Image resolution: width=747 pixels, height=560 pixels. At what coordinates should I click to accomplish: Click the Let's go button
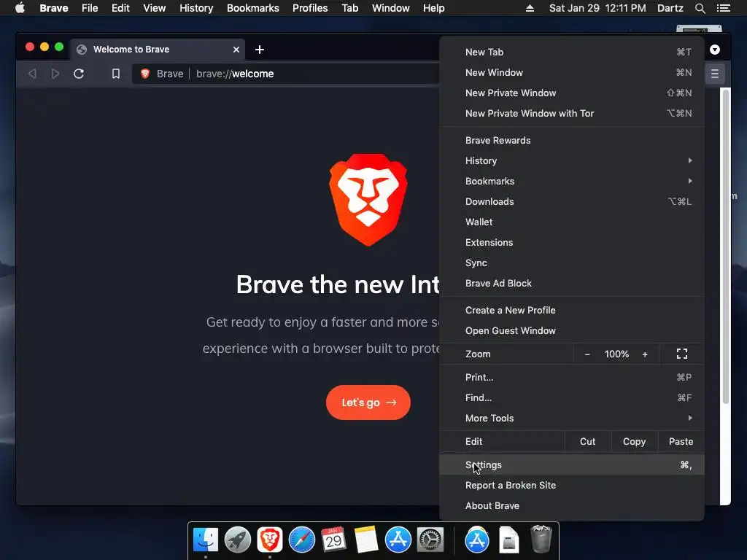click(x=368, y=402)
